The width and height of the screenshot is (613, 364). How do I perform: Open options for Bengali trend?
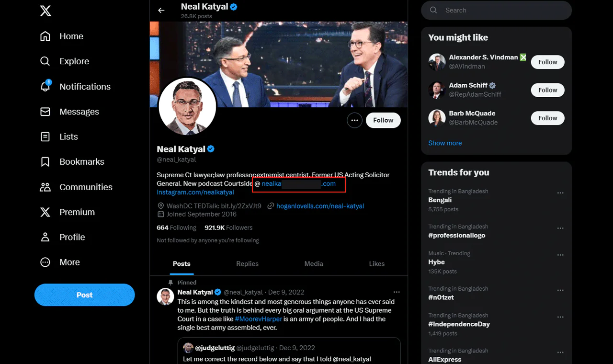click(560, 193)
